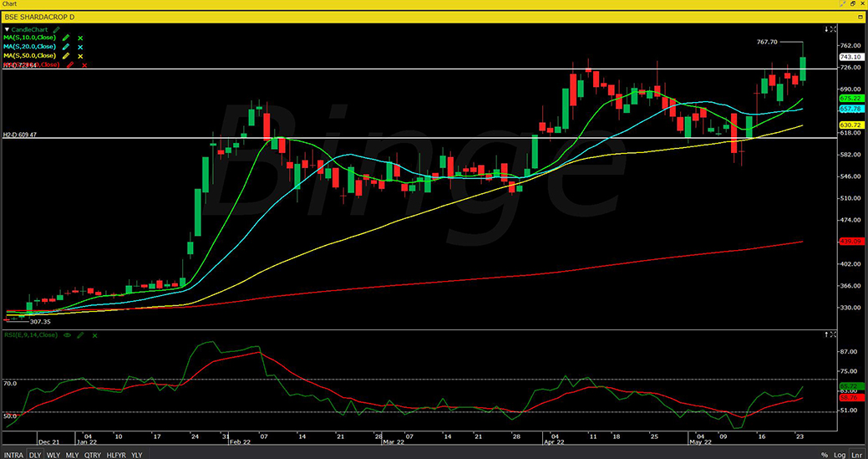Switch to HLFYR half-yearly timeframe
The image size is (868, 459).
tap(115, 455)
